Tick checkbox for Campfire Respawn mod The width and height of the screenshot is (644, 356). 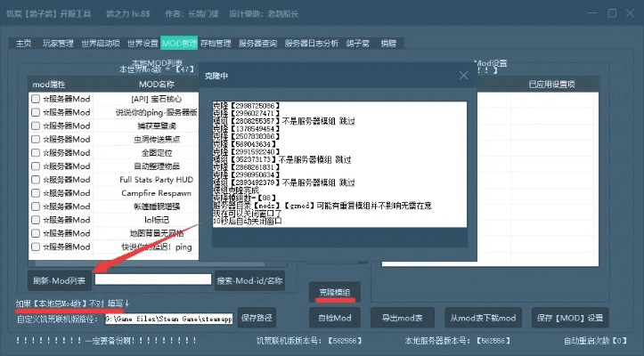[x=36, y=193]
